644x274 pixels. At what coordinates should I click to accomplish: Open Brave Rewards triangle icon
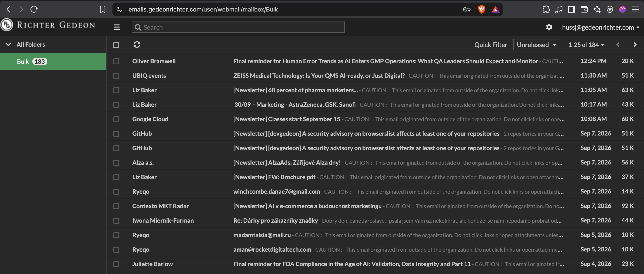(x=496, y=10)
